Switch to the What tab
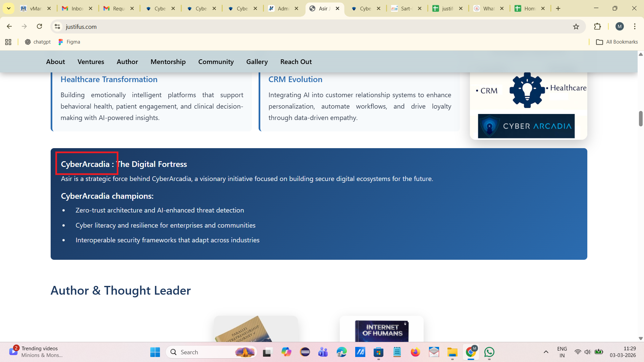The image size is (644, 362). point(489,8)
